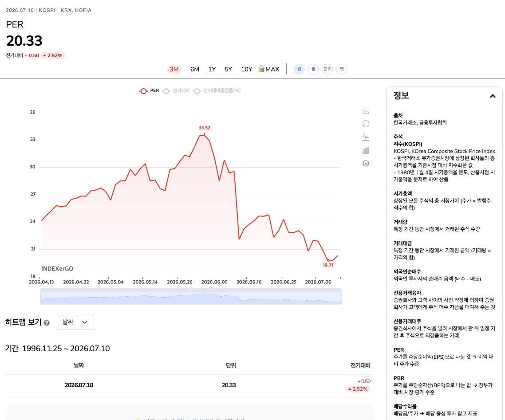Click the x-axis label 2026.05.04
This screenshot has width=505, height=420.
click(x=110, y=282)
